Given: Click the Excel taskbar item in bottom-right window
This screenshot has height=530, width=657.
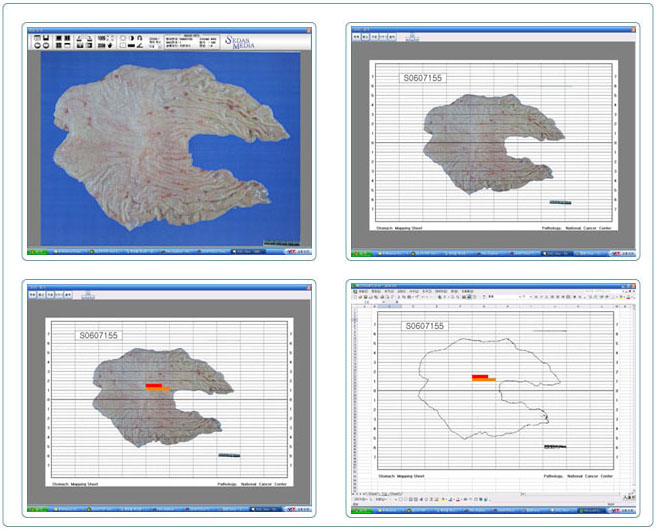Looking at the screenshot, I should tap(591, 510).
